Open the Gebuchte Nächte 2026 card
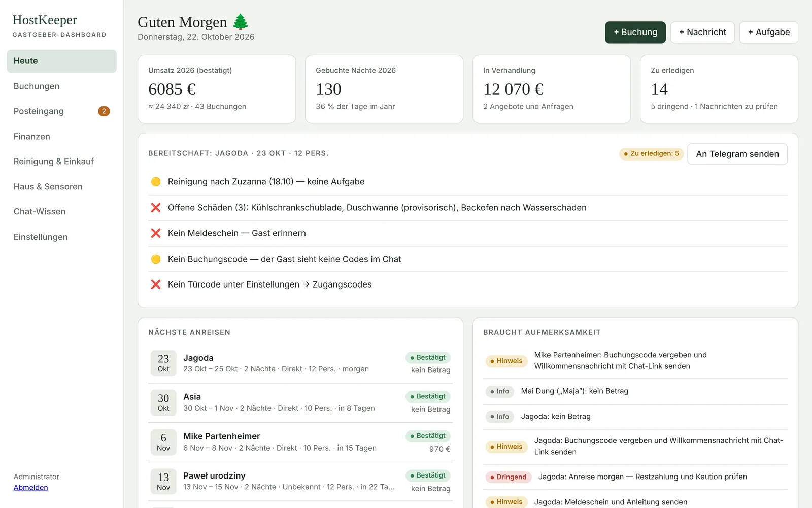 pos(384,89)
